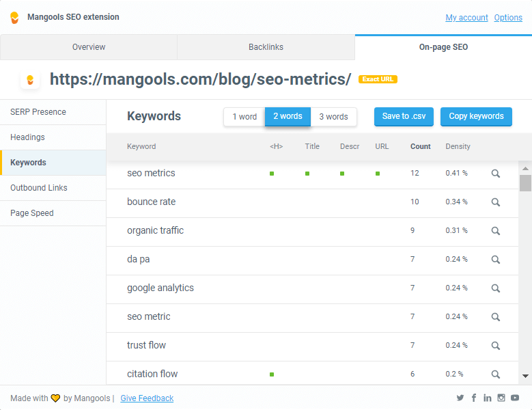Select the 2 words keyword filter
Screen dimensions: 532x410
(x=288, y=116)
